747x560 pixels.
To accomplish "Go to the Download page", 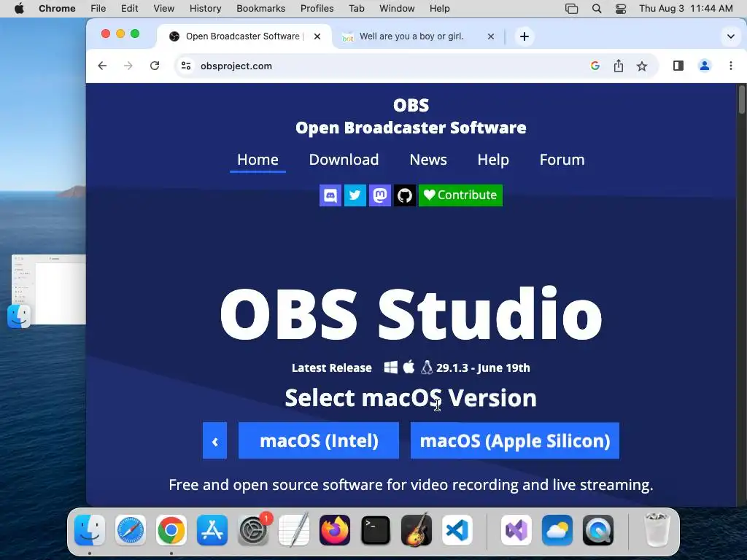I will (344, 160).
